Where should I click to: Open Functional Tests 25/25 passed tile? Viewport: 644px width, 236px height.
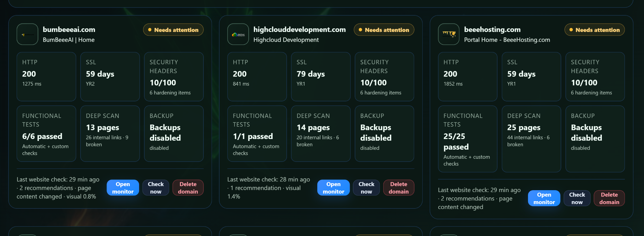click(468, 139)
